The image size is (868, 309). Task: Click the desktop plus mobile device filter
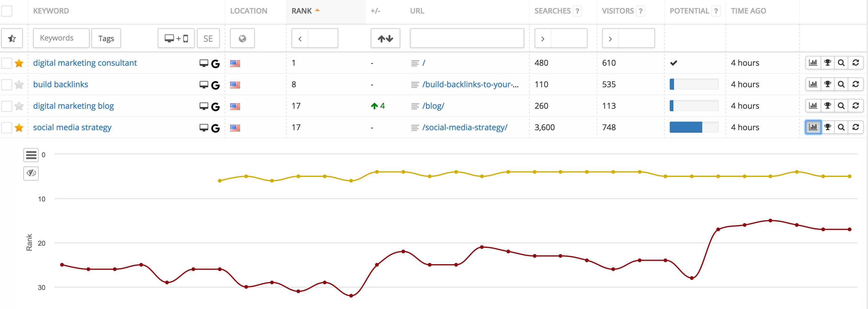[x=176, y=38]
